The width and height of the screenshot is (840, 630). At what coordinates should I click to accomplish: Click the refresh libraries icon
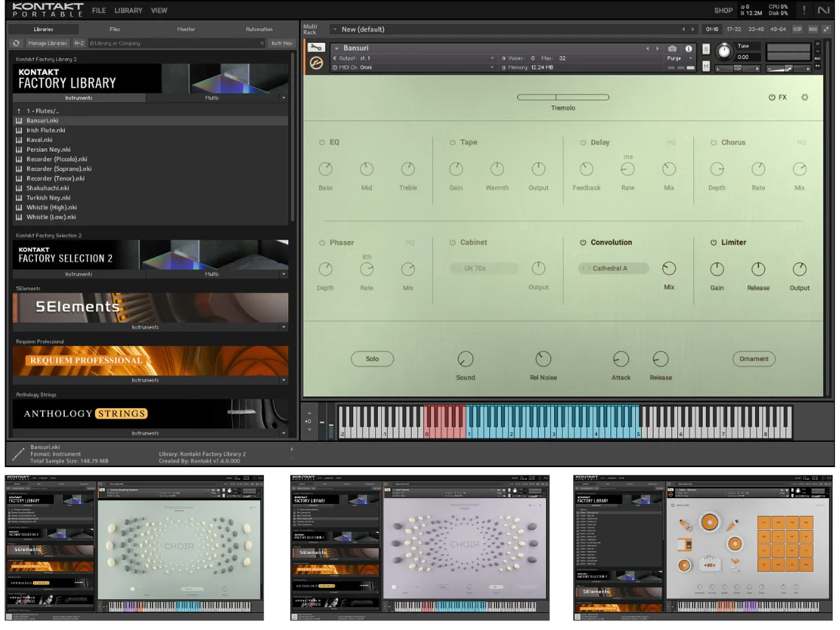coord(17,43)
